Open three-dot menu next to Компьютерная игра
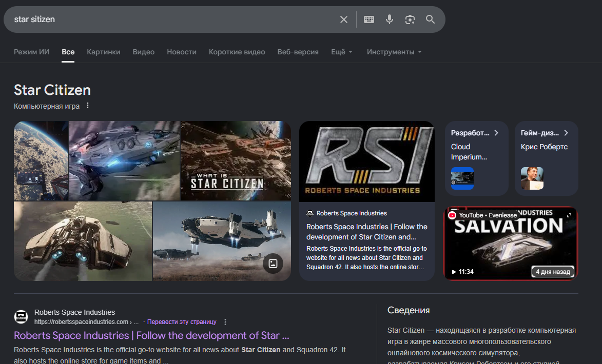Screen dimensions: 602x364 [88, 106]
